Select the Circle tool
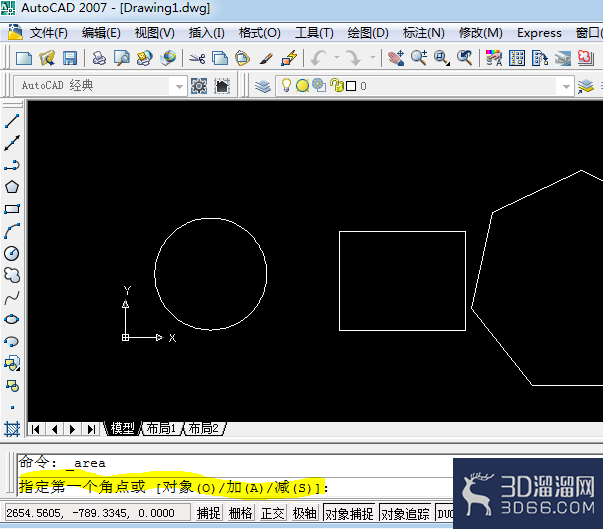Viewport: 603px width, 529px height. pos(12,253)
